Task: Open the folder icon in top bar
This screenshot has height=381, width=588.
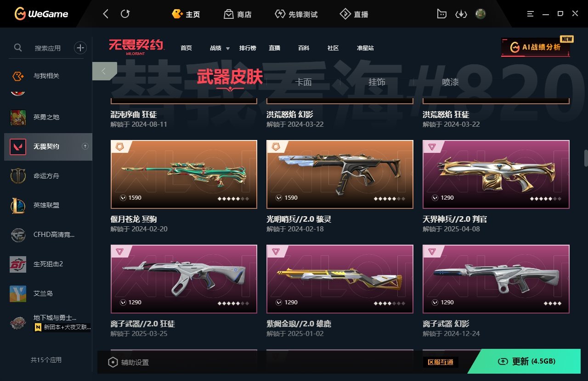Action: pos(441,14)
